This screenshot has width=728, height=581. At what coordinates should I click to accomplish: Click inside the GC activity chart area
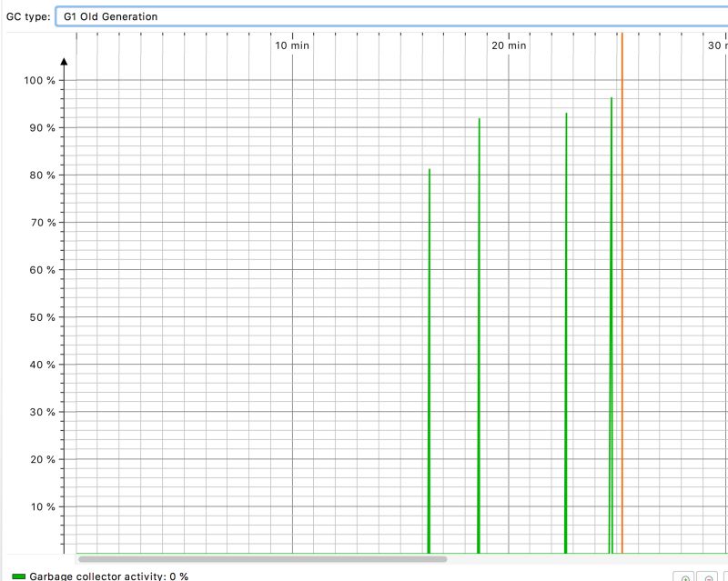273,318
